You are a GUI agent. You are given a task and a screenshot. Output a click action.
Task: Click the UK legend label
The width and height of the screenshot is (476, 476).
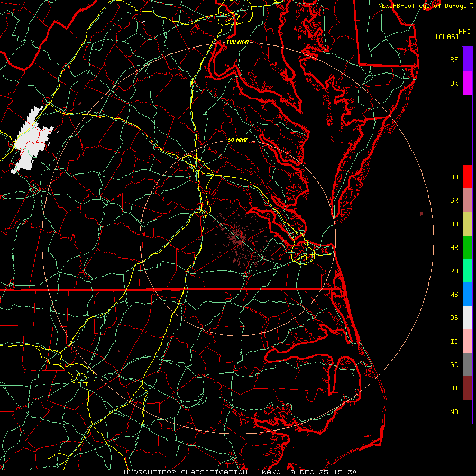(454, 83)
